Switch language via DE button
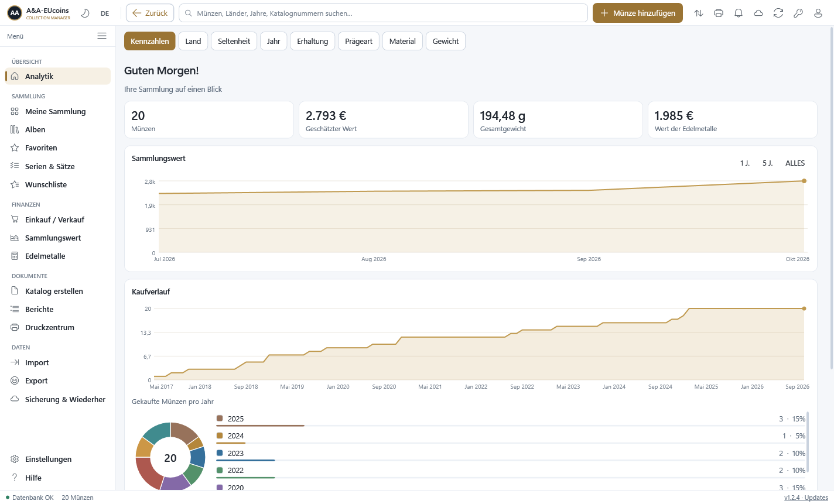The image size is (834, 504). point(105,13)
